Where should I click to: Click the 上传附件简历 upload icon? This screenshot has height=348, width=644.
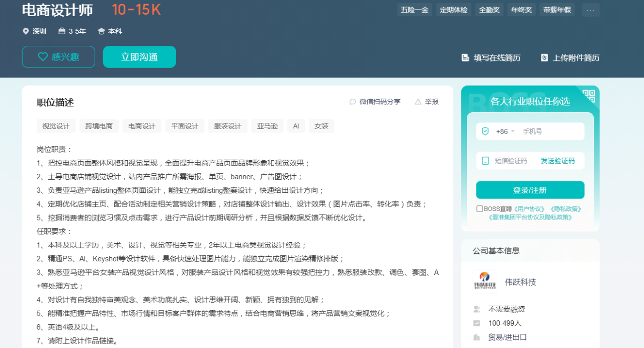544,58
